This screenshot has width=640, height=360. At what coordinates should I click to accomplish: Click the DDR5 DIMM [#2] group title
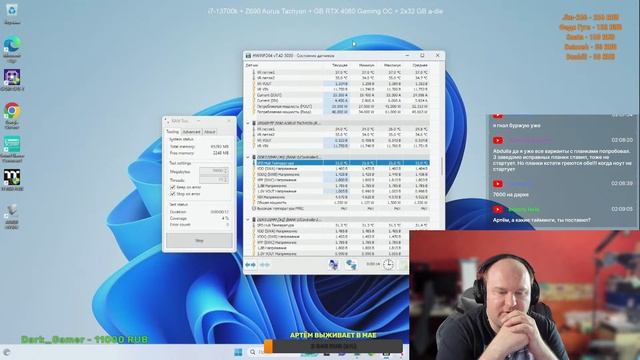289,220
